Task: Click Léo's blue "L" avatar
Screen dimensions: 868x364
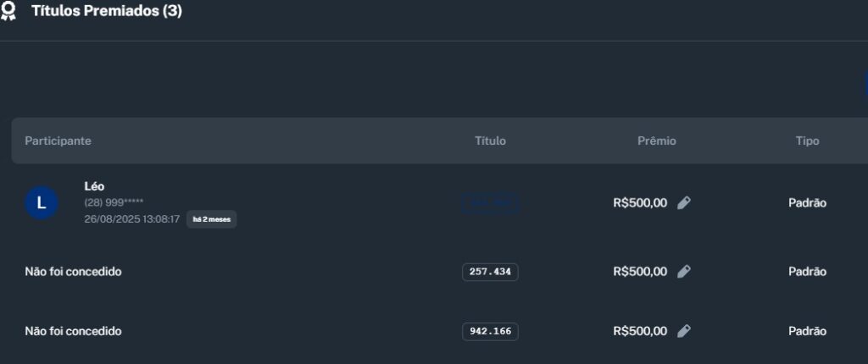Action: pyautogui.click(x=42, y=202)
